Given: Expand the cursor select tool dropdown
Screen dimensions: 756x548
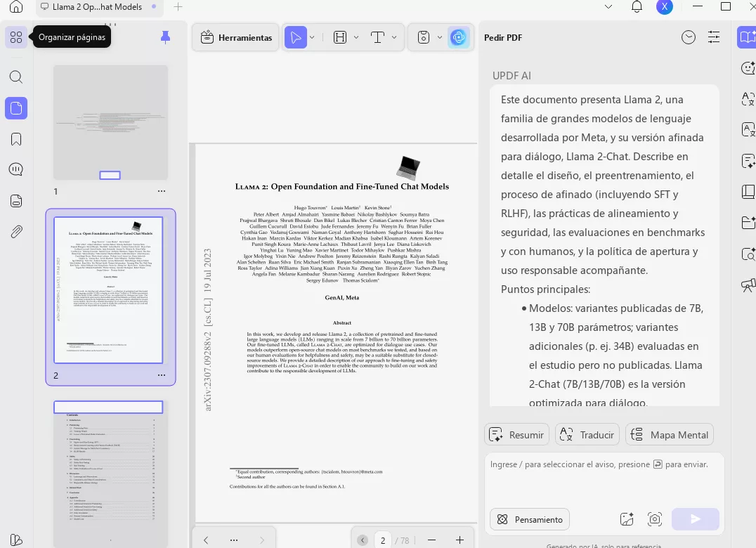Looking at the screenshot, I should pyautogui.click(x=312, y=37).
